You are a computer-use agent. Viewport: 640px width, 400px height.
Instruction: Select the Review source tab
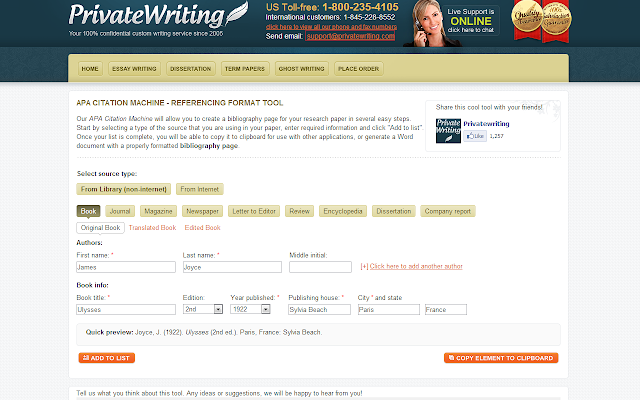[x=300, y=211]
